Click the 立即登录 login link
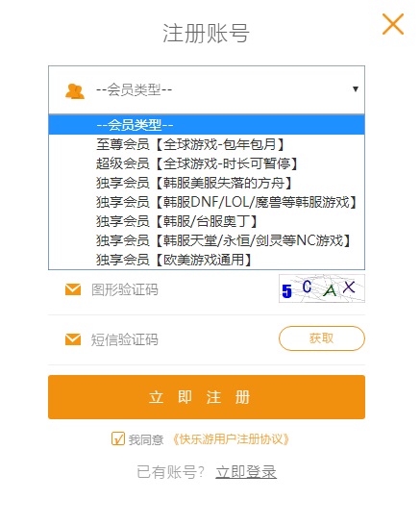The image size is (420, 525). (246, 472)
